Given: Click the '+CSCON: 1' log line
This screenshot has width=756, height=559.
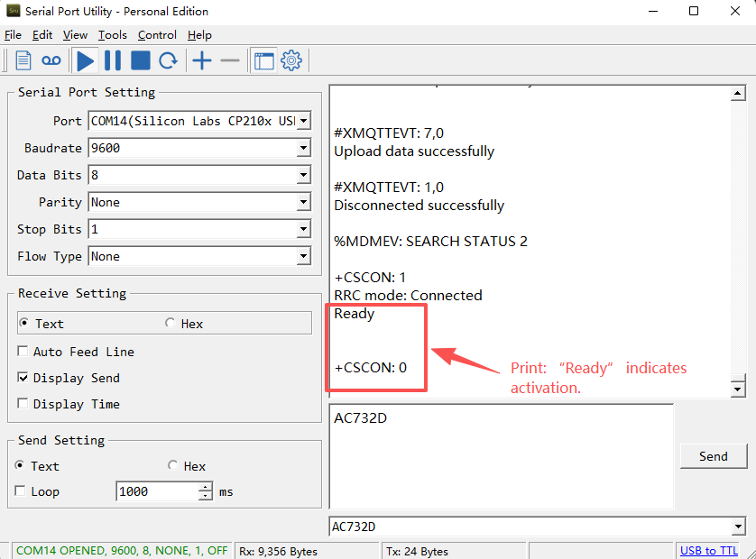Looking at the screenshot, I should [x=370, y=278].
